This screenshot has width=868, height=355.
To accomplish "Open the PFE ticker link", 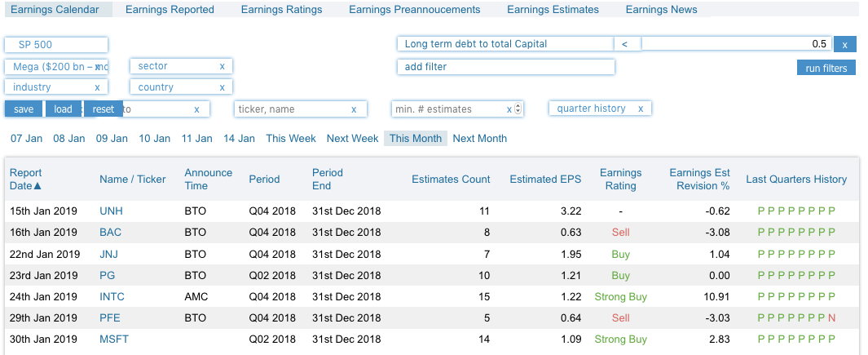I will tap(109, 317).
